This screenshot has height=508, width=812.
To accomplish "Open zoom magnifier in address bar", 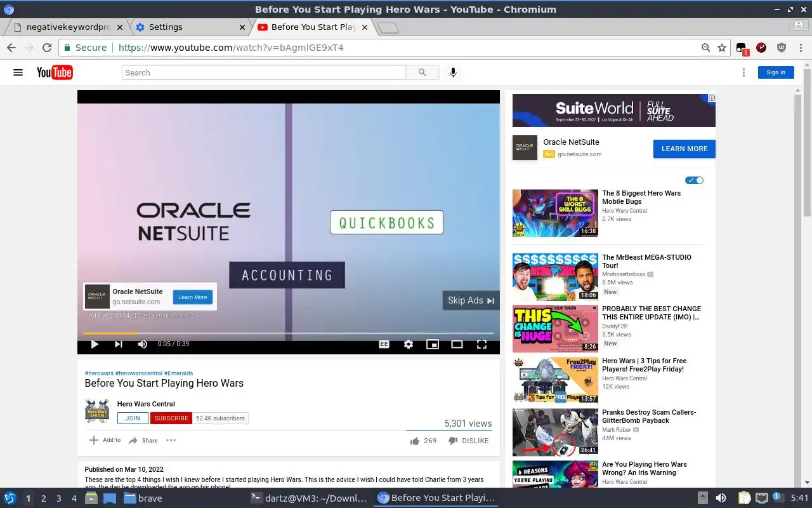I will 705,48.
